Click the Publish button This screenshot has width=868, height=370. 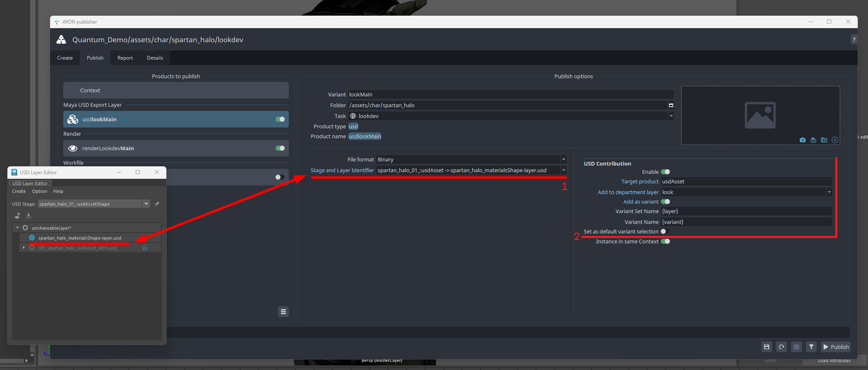[836, 347]
